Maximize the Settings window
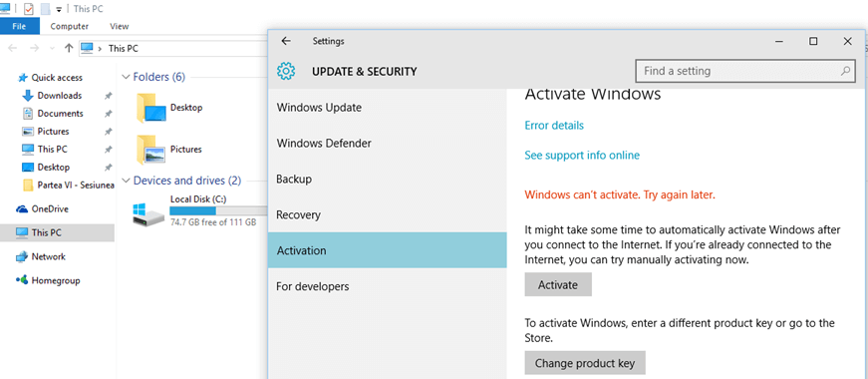 (x=813, y=41)
